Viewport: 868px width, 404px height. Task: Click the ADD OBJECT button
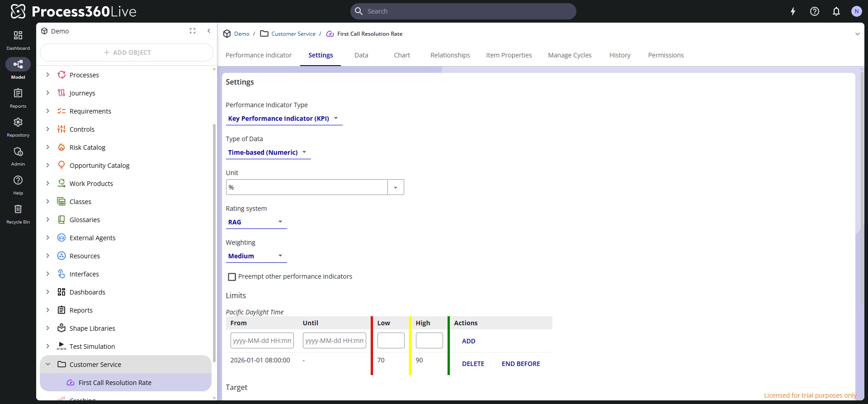tap(127, 52)
